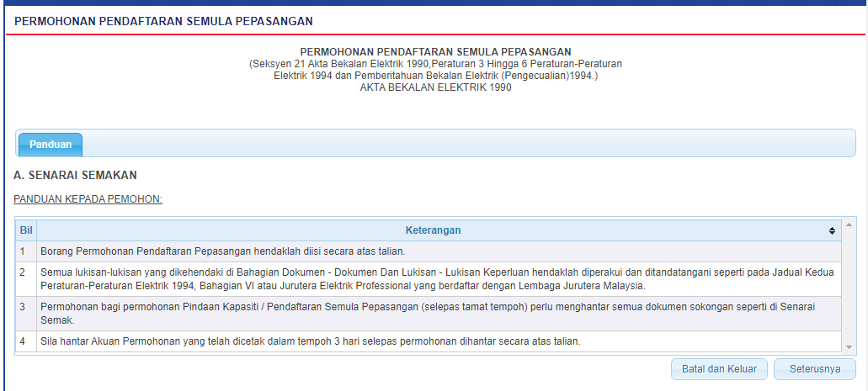Screen dimensions: 868x391
Task: Click the Bil column header
Action: [25, 230]
